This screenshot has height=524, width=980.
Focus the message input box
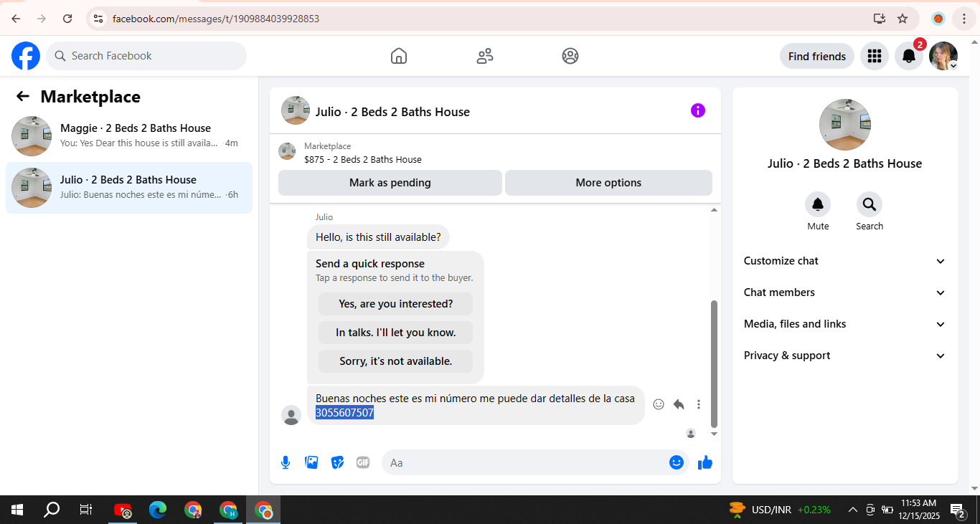pos(535,462)
